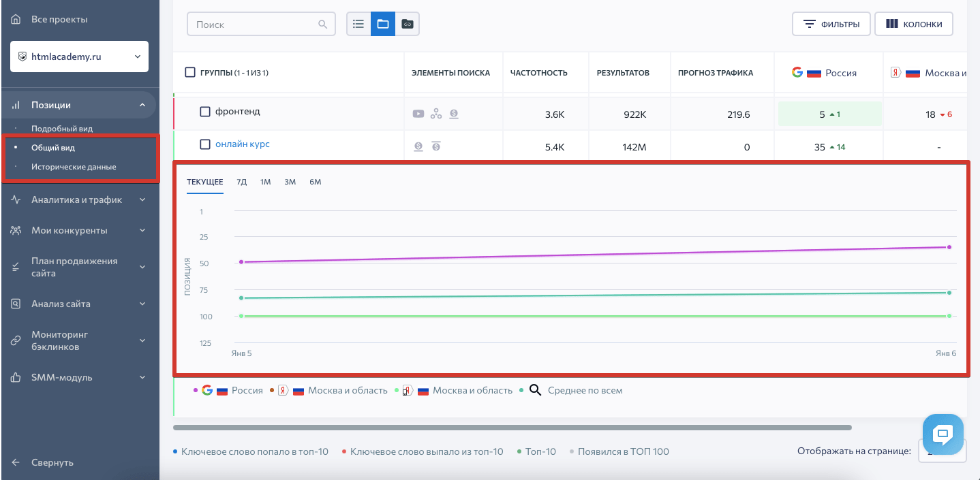Check the фронтенд row checkbox
The height and width of the screenshot is (480, 980).
coord(204,112)
